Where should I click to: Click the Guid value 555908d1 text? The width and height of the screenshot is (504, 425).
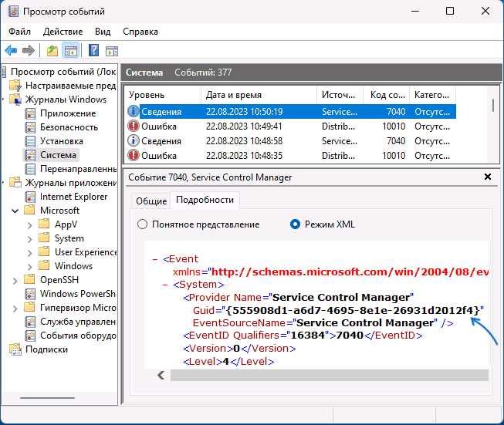coord(352,310)
